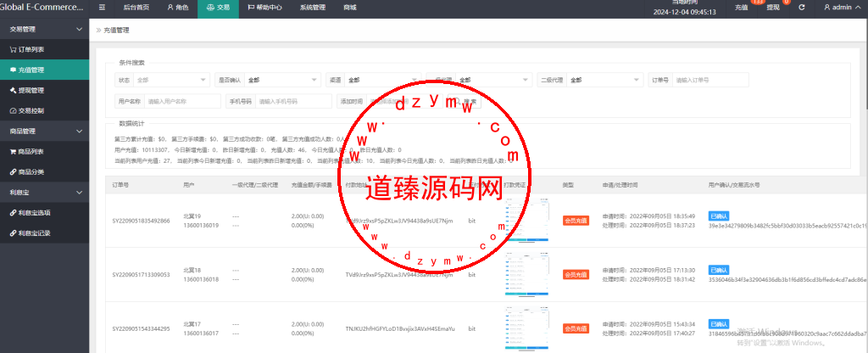The width and height of the screenshot is (868, 353).
Task: Open the 帮助中心 tab
Action: click(264, 8)
